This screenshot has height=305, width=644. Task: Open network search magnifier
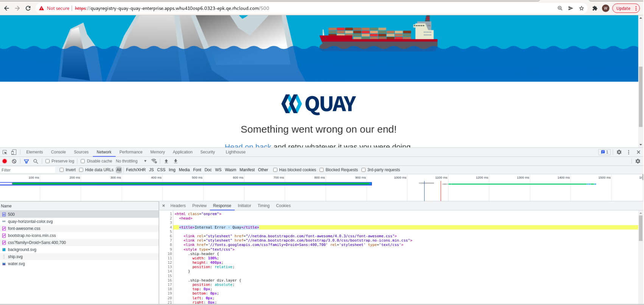[x=36, y=161]
